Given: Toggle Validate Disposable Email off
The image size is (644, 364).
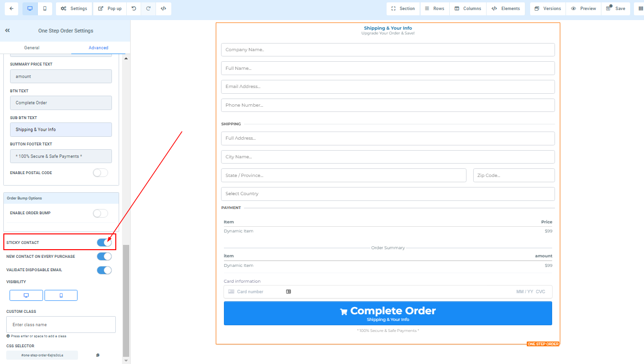Looking at the screenshot, I should coord(104,270).
